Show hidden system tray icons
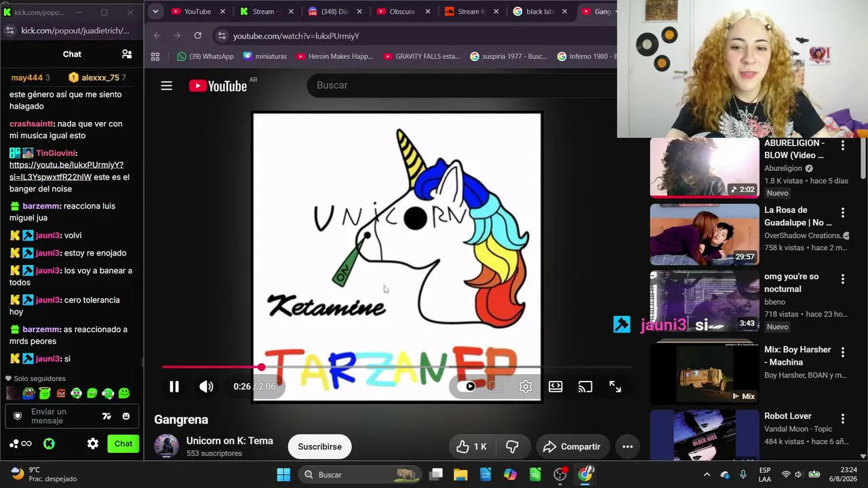Screen dimensions: 868x488 707,474
